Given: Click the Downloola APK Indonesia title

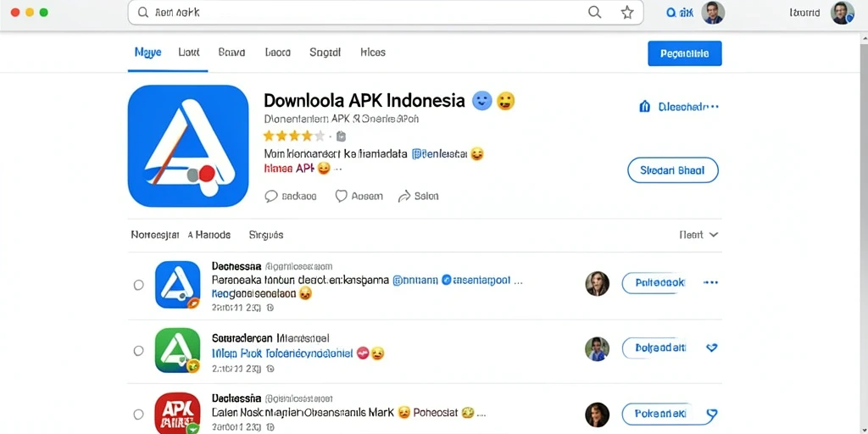Looking at the screenshot, I should click(364, 101).
